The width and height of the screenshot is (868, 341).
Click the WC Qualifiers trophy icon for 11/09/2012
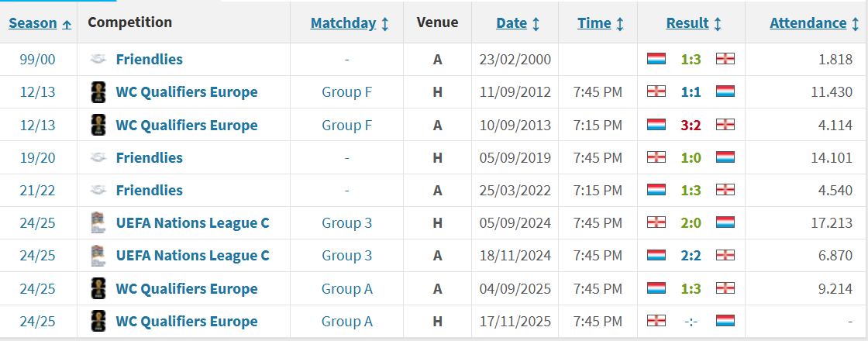coord(97,92)
